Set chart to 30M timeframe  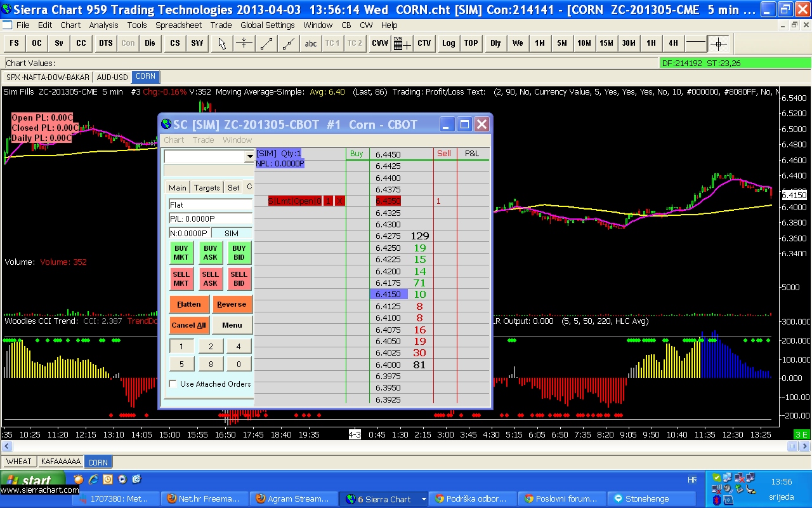pyautogui.click(x=629, y=43)
